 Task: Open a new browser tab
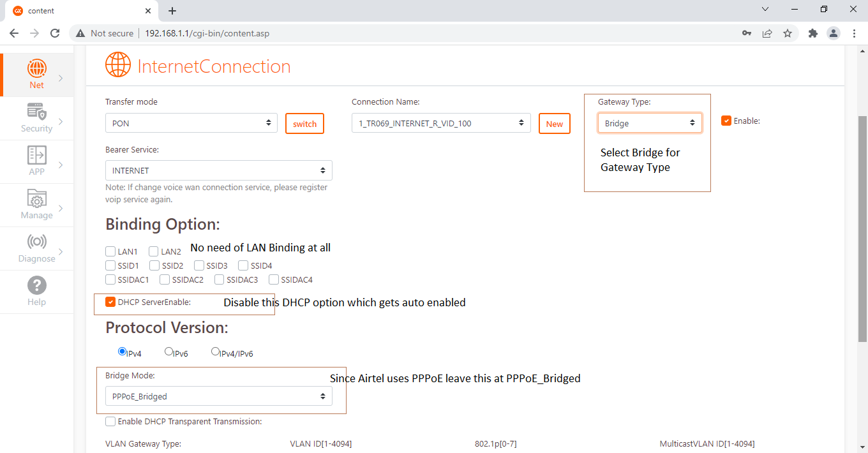[x=172, y=11]
